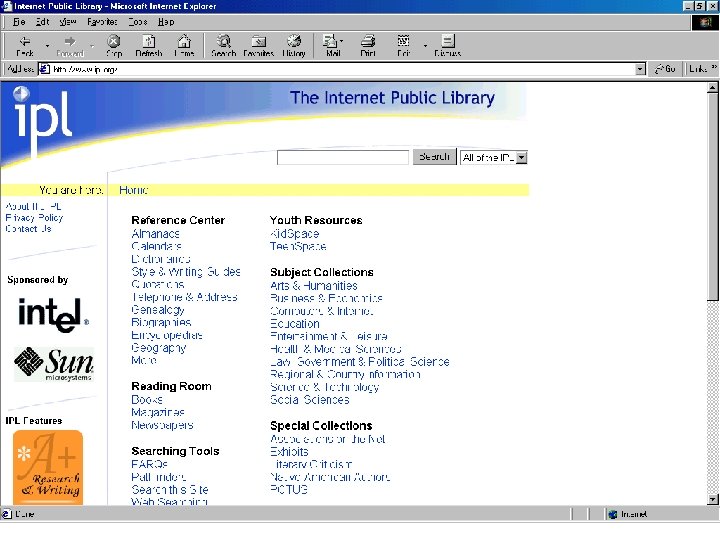Click the Home breadcrumb link
This screenshot has height=540, width=720.
[x=134, y=190]
